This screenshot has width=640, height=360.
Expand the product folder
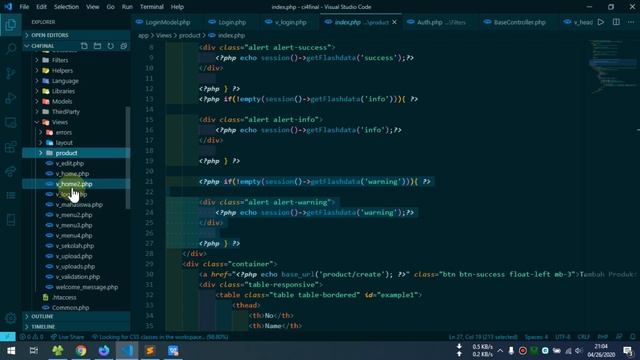[x=76, y=153]
